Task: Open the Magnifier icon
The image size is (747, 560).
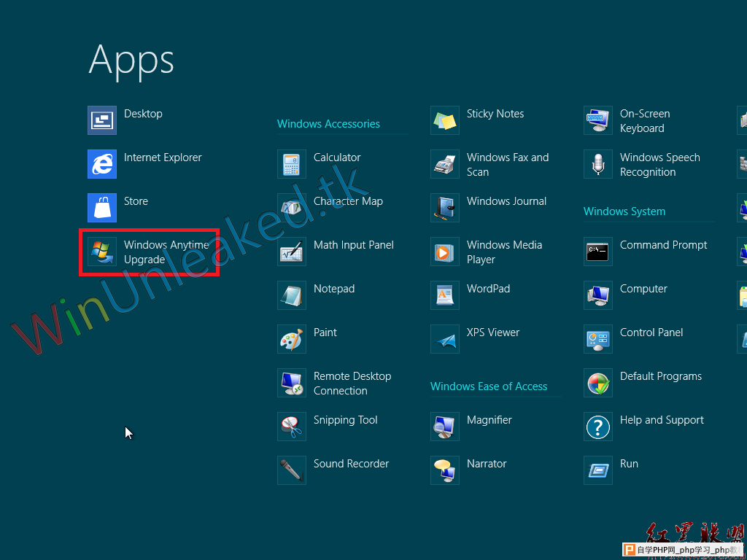Action: pyautogui.click(x=445, y=427)
